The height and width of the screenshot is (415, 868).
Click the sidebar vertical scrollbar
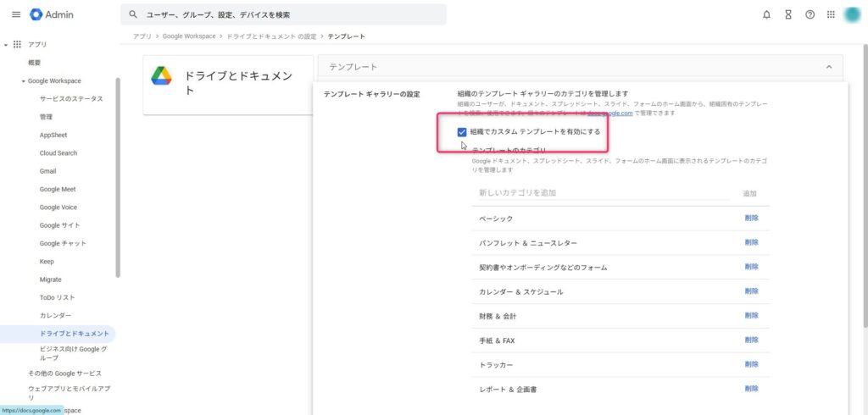point(117,177)
